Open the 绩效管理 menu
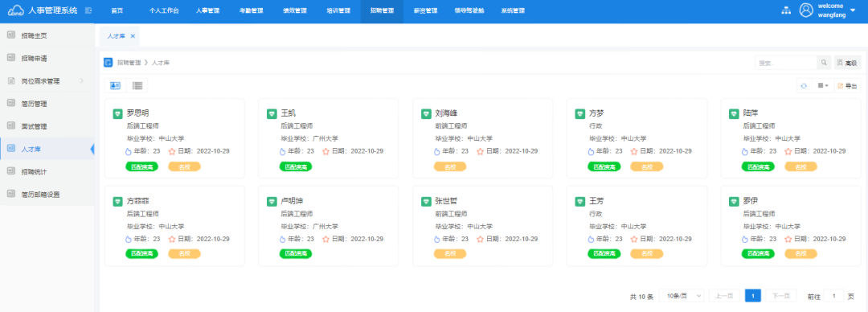The height and width of the screenshot is (312, 868). pos(294,11)
